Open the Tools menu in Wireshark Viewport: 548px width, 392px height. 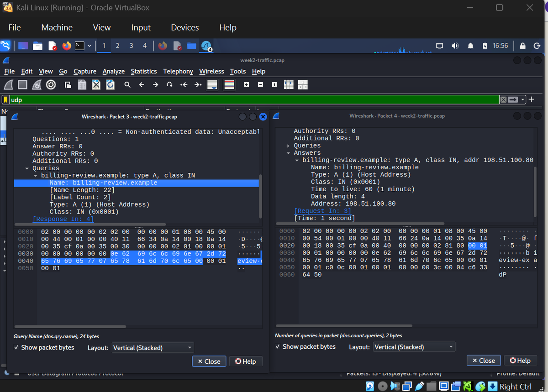[x=238, y=71]
